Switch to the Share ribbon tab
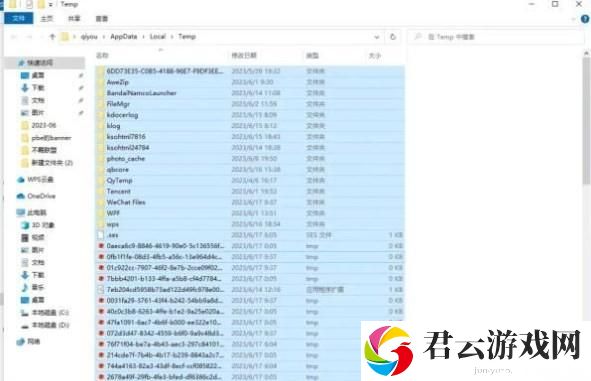This screenshot has height=381, width=591. 74,18
